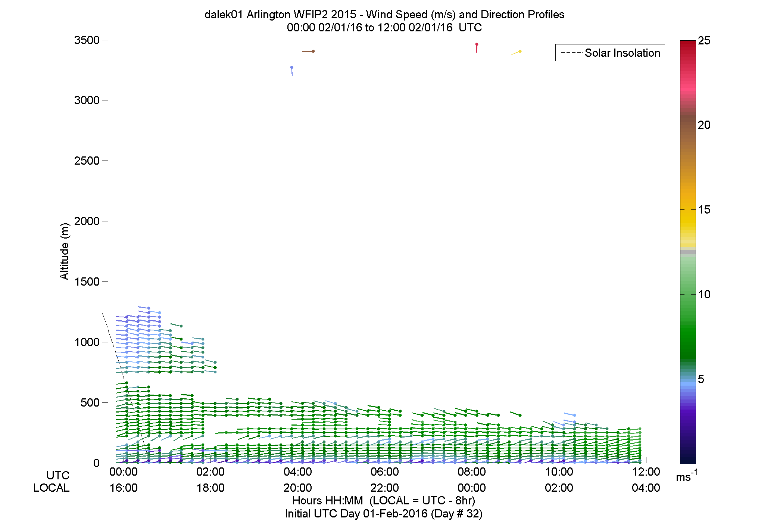Click the 06:00 UTC time tick label
This screenshot has height=532, width=783.
click(x=385, y=472)
